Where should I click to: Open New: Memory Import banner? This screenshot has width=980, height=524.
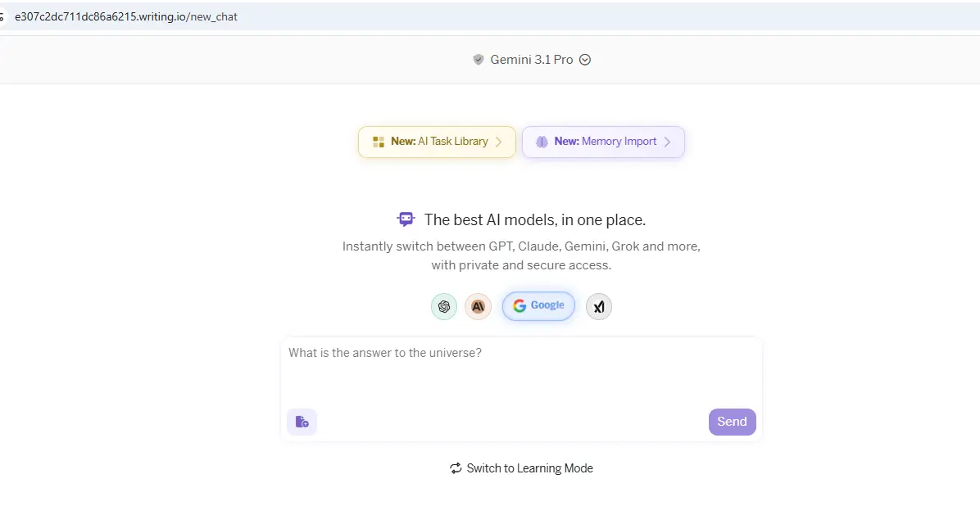pos(603,142)
